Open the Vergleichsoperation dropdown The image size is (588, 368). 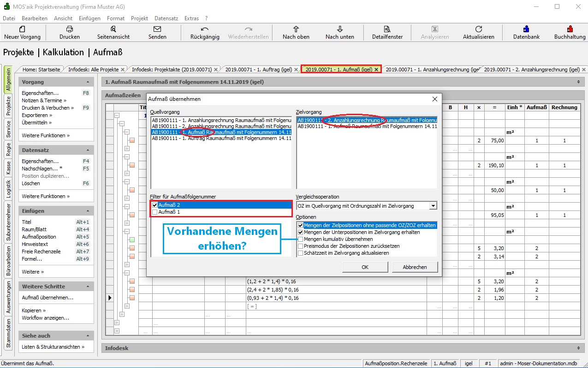coord(432,206)
